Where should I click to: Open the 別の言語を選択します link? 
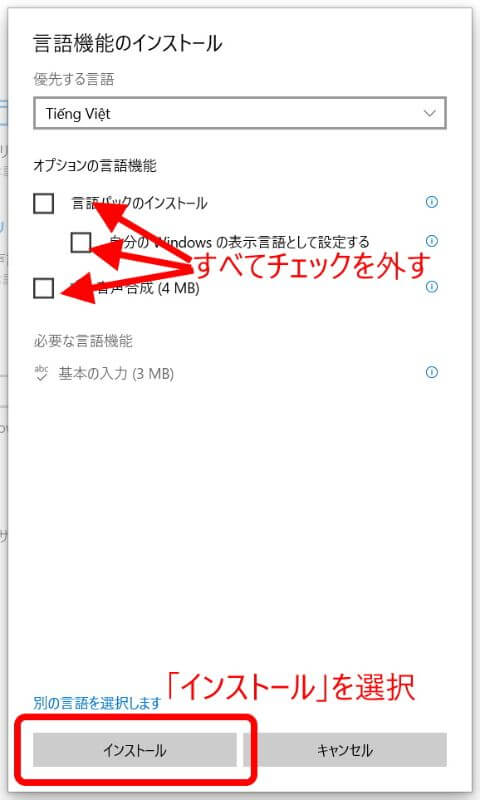pyautogui.click(x=97, y=703)
